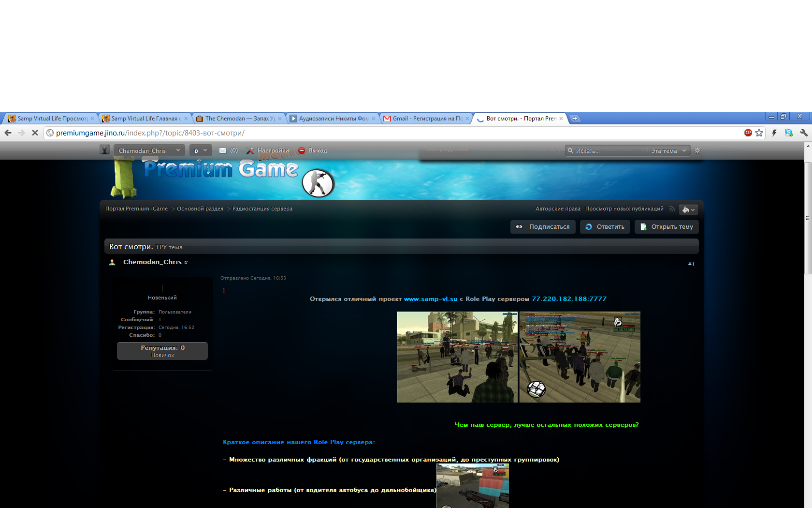The image size is (812, 508).
Task: Click the Premium Game site logo
Action: coord(221,169)
